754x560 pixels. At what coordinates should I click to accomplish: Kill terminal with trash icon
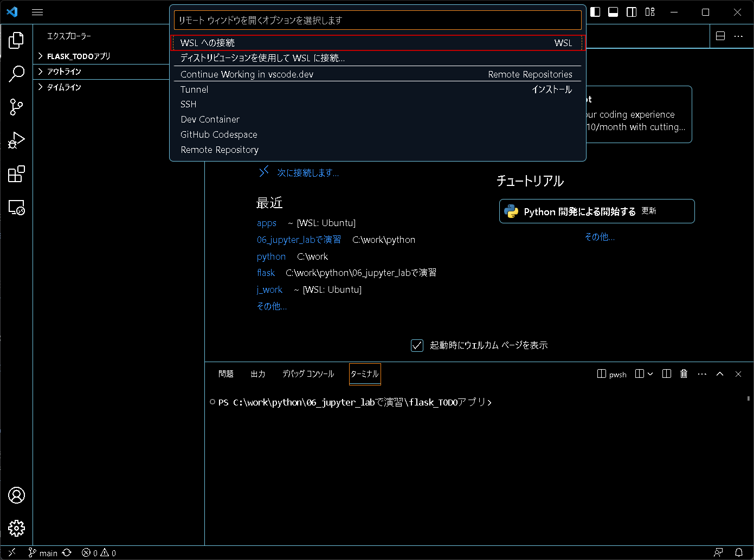684,374
